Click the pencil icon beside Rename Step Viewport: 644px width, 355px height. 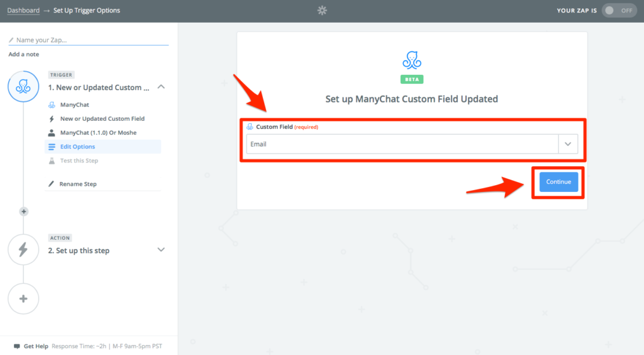coord(51,184)
